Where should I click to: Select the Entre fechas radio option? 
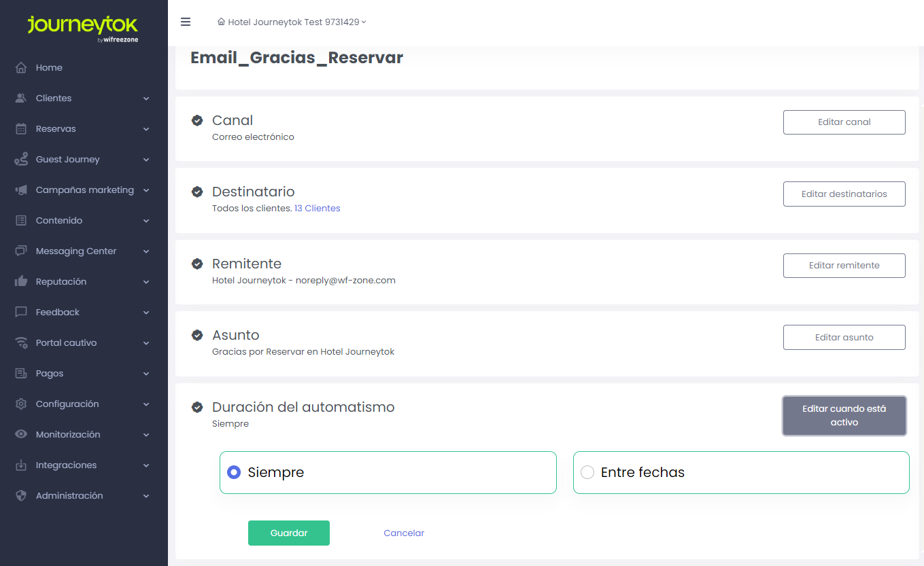[x=587, y=472]
